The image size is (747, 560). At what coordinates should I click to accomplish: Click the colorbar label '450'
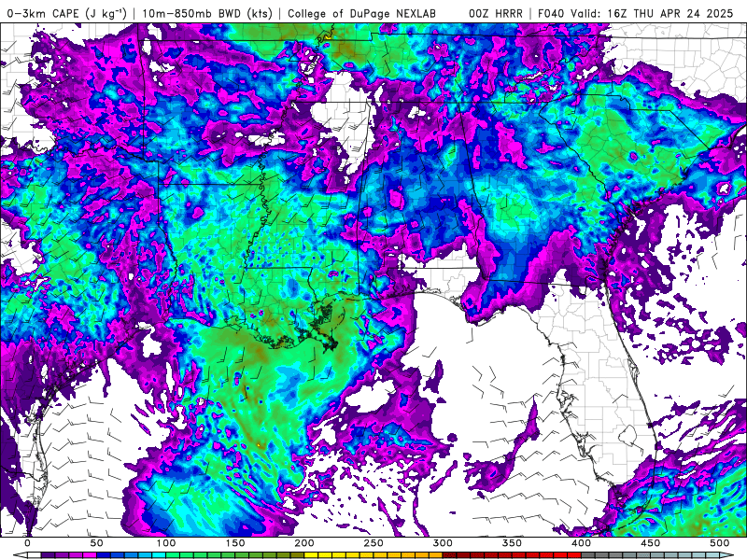point(650,543)
